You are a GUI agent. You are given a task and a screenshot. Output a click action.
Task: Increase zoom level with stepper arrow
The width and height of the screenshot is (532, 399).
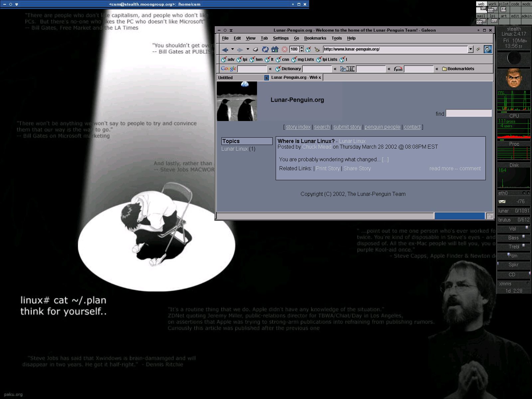coord(302,48)
